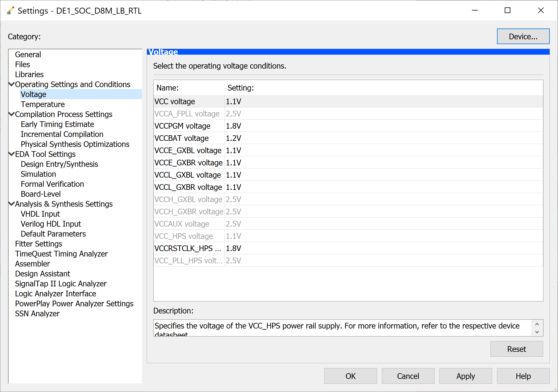
Task: Click the Settings pencil icon in title bar
Action: (x=10, y=11)
